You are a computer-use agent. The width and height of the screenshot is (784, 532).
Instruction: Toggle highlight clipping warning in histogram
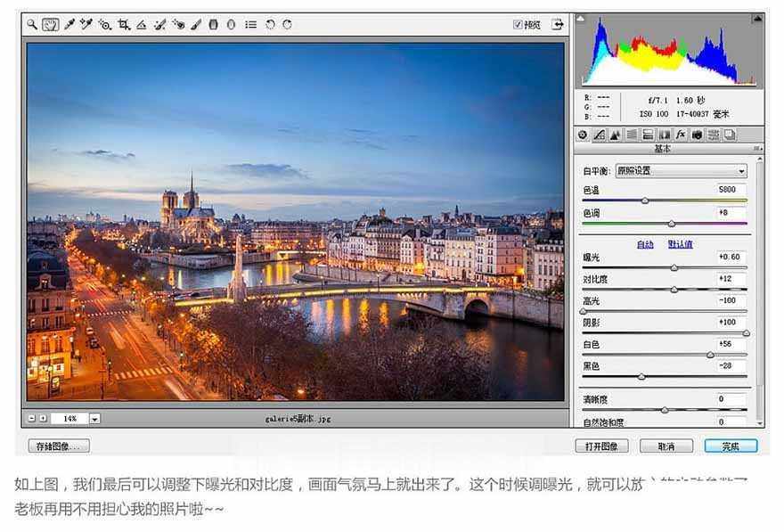pos(757,19)
